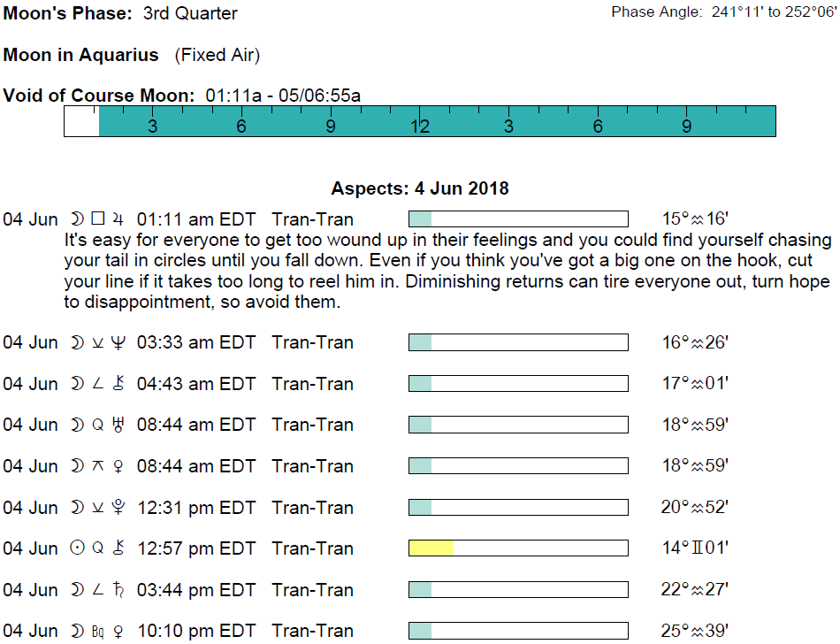The width and height of the screenshot is (840, 644).
Task: Select the 14° Gemini 01' position value
Action: [695, 548]
